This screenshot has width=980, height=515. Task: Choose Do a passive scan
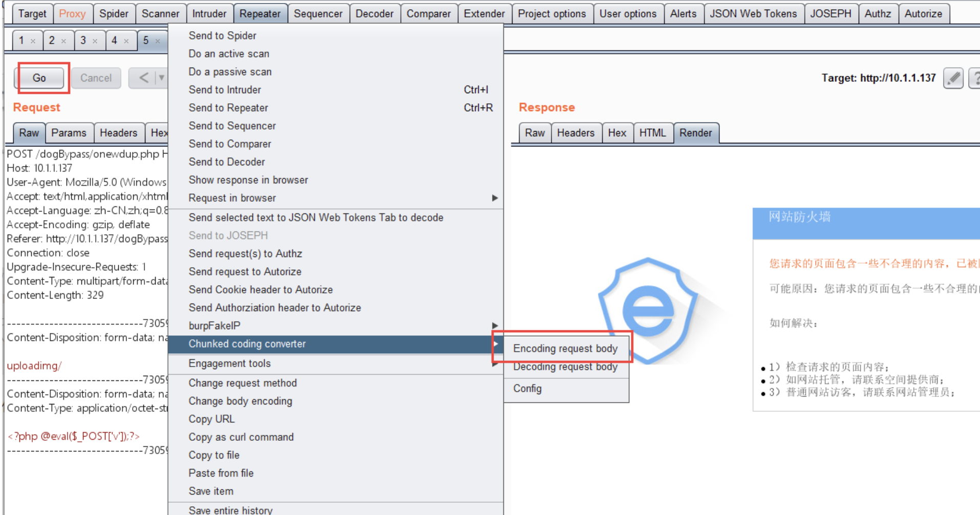(335, 72)
